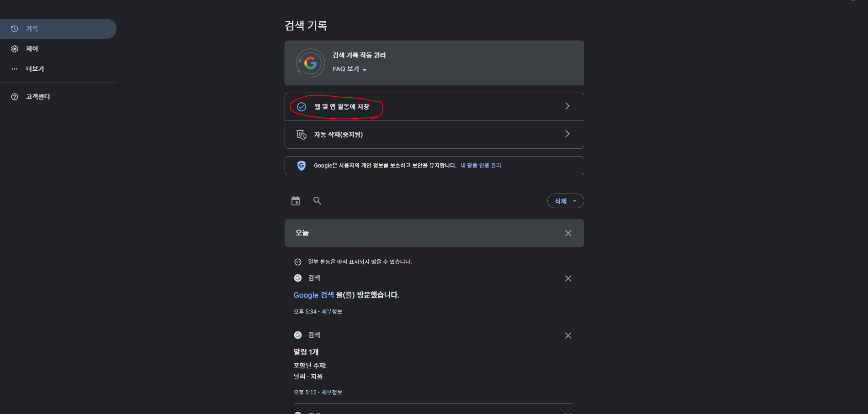This screenshot has height=414, width=868.
Task: Open the FAQ 보기 dropdown
Action: coord(349,69)
